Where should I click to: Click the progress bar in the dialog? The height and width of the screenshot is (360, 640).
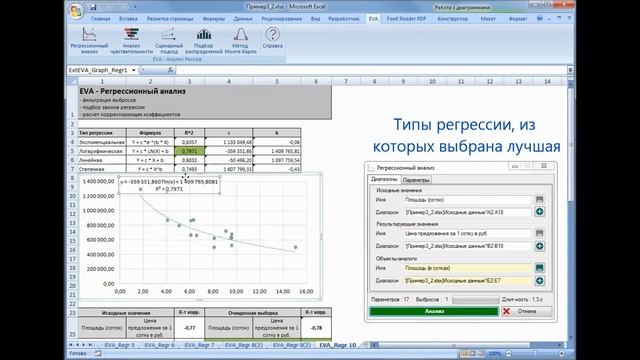(475, 300)
